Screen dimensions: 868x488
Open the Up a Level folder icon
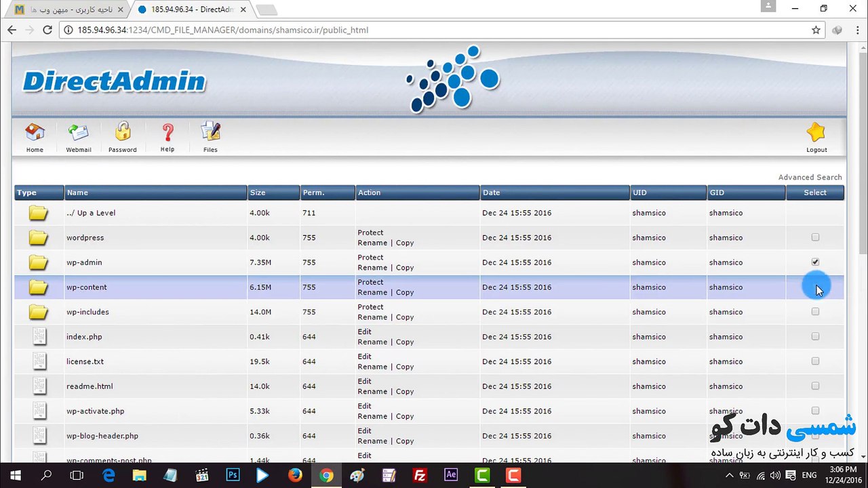pyautogui.click(x=39, y=213)
